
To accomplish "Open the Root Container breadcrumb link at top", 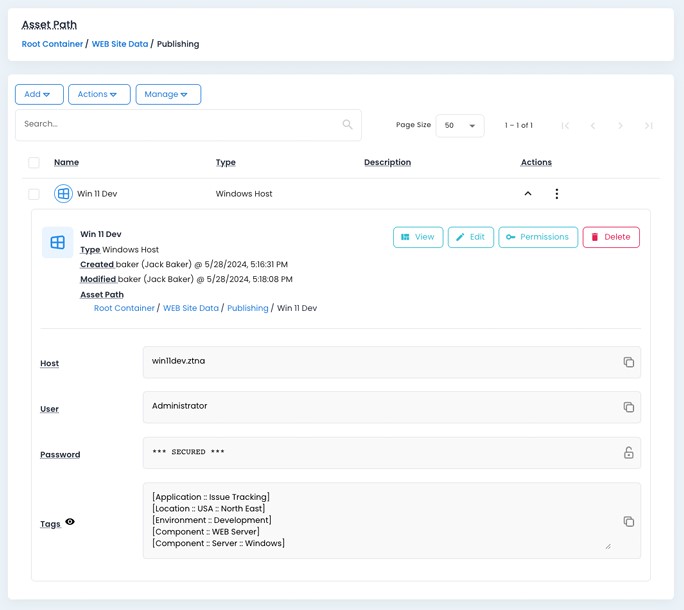I will [52, 44].
